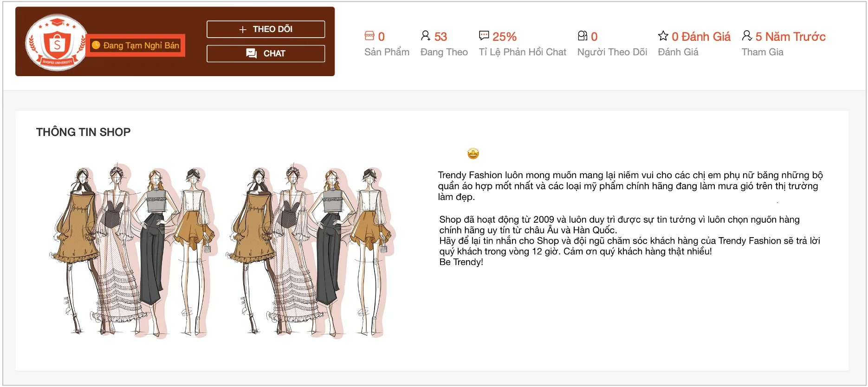The image size is (868, 387).
Task: Click the 25% response rate value
Action: click(x=505, y=37)
